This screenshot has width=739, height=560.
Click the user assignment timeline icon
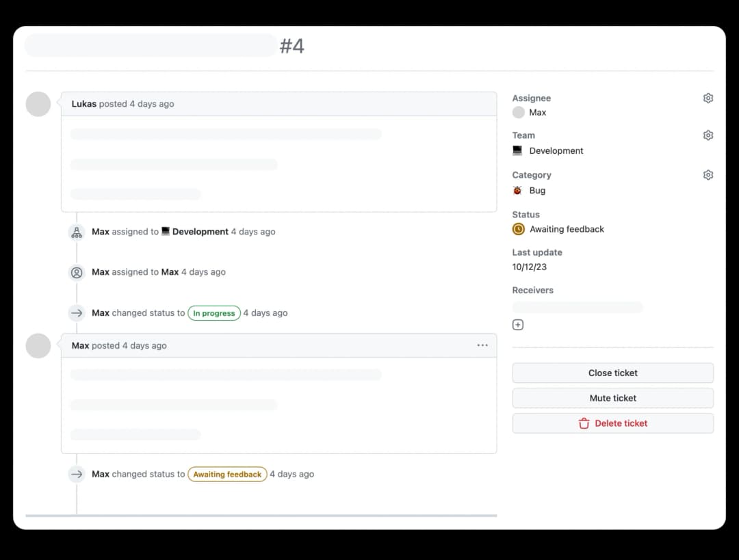tap(77, 272)
